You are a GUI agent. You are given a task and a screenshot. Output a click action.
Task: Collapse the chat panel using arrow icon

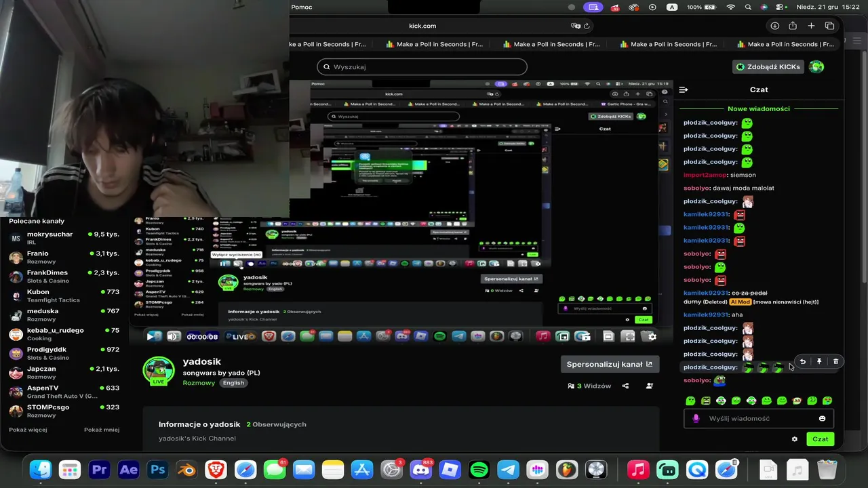684,89
